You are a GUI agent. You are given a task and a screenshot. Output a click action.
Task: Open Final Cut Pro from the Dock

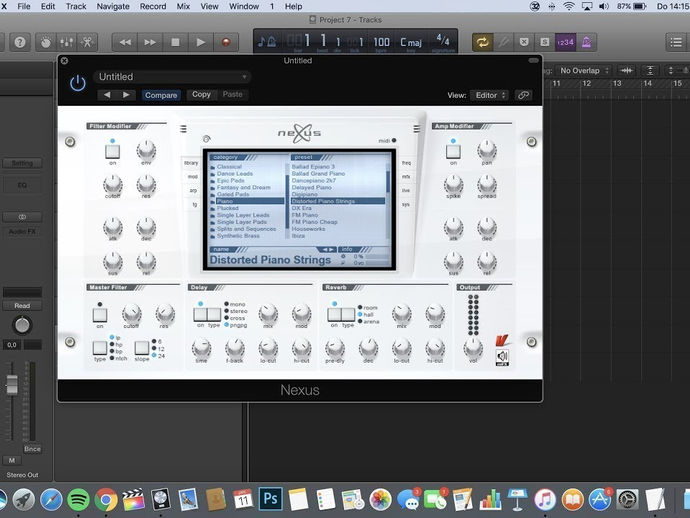click(133, 500)
